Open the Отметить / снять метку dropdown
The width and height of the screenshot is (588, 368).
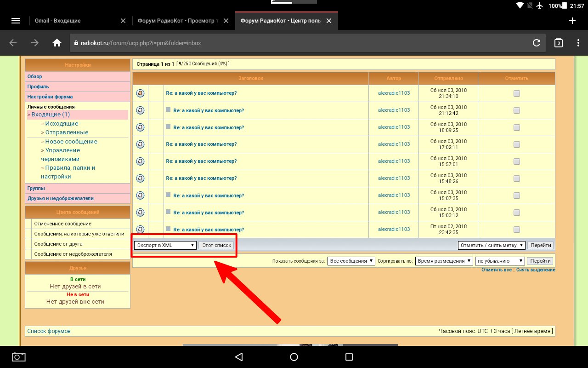492,245
